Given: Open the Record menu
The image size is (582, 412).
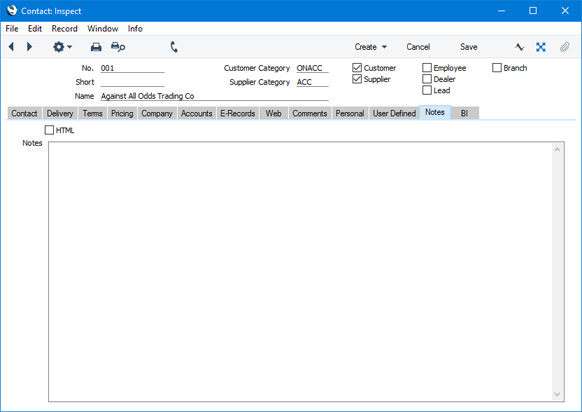Looking at the screenshot, I should pos(64,29).
